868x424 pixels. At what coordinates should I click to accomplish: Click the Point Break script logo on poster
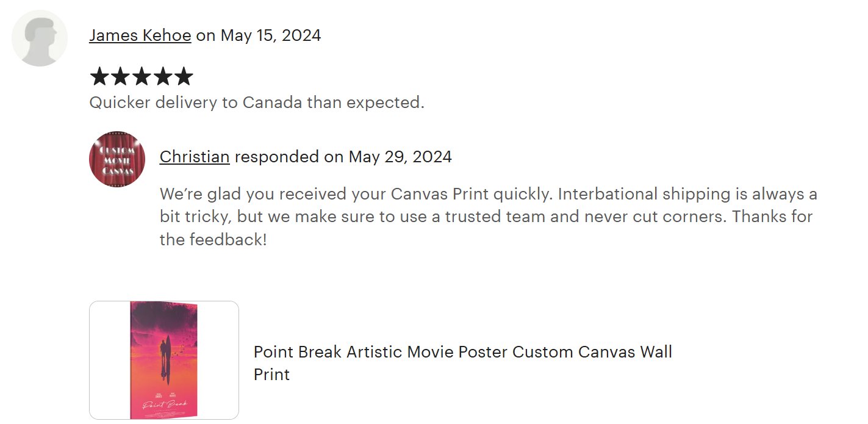point(161,404)
